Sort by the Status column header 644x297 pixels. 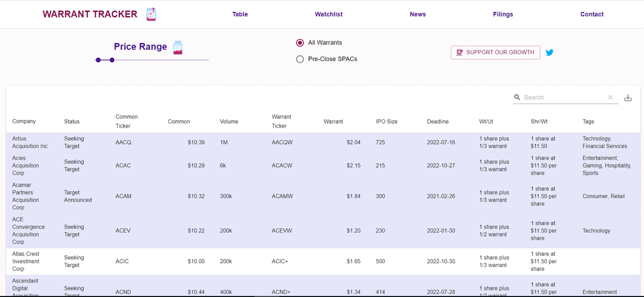[72, 122]
